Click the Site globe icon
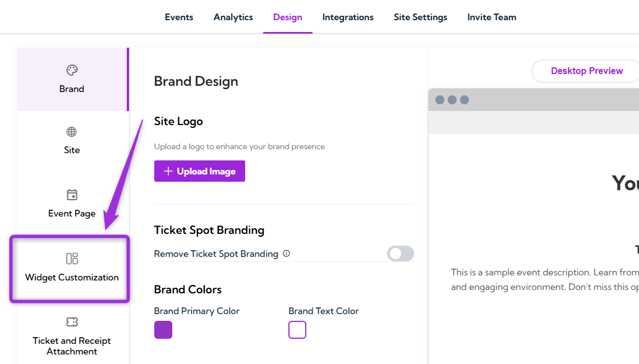639x364 pixels. pos(71,132)
